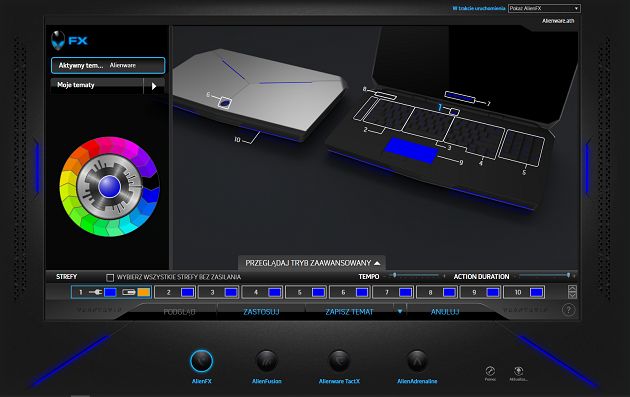Select the zone 7 light bar on laptop
This screenshot has height=397, width=630.
click(460, 97)
